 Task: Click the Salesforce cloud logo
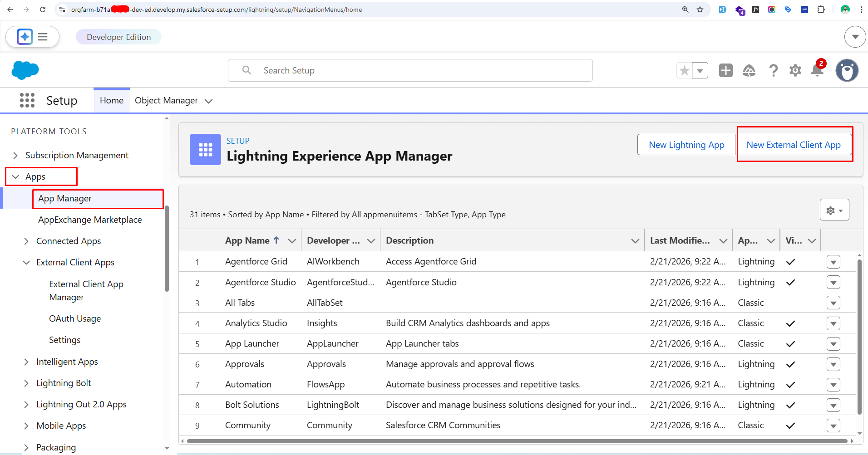[25, 70]
